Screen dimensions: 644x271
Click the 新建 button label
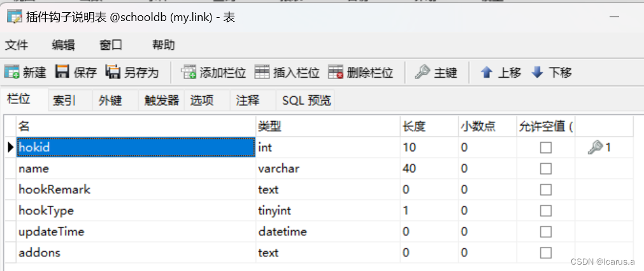click(34, 73)
